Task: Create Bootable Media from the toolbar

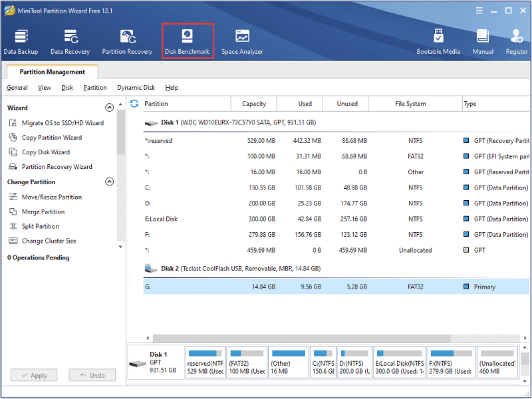Action: [438, 42]
